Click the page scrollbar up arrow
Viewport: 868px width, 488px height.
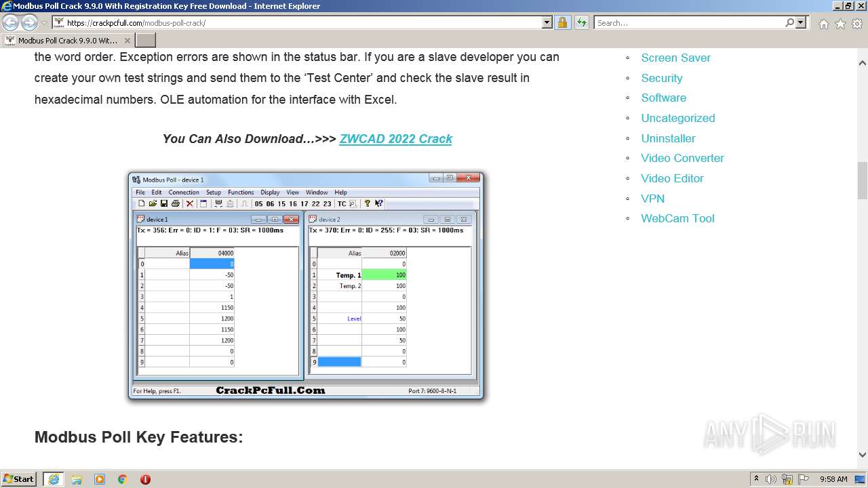point(863,63)
